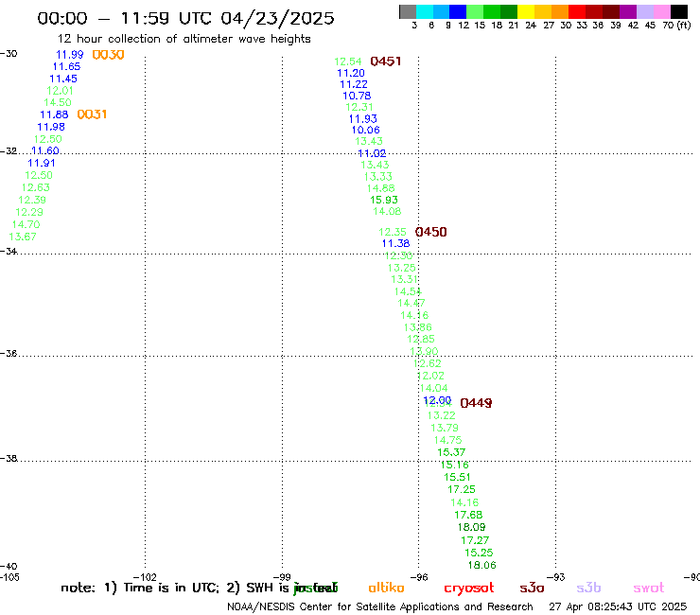700x615 pixels.
Task: Click the wave height value 12.85
Action: point(421,339)
